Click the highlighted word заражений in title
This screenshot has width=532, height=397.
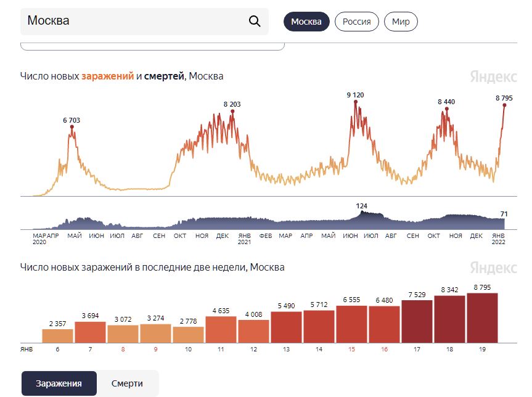(107, 76)
